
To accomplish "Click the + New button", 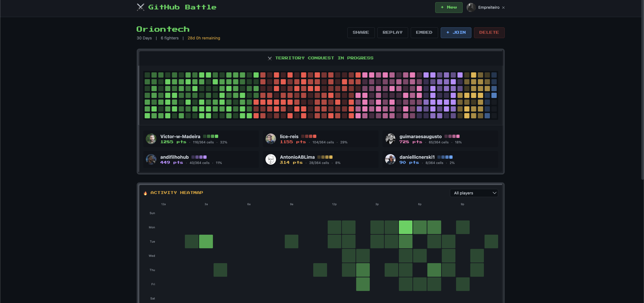I will click(449, 7).
